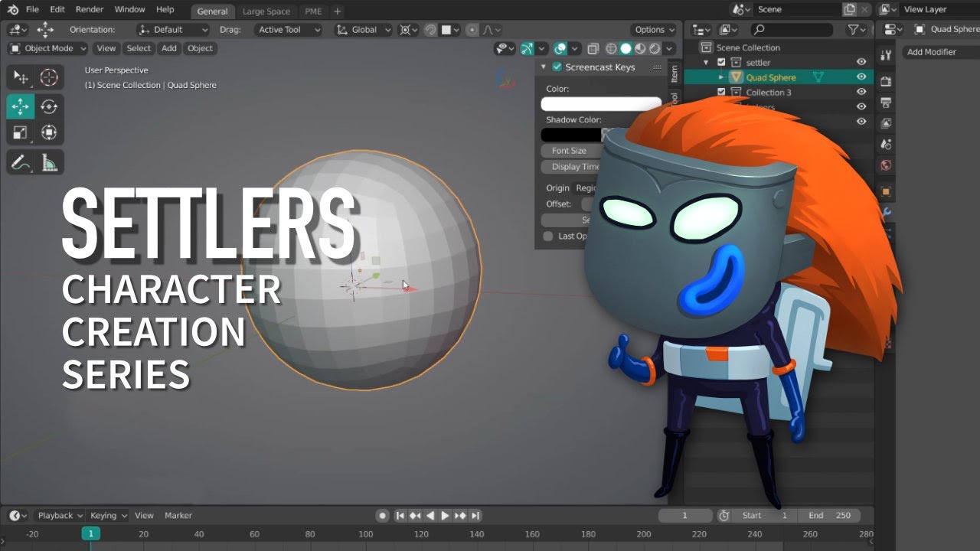Toggle X-ray view in viewport header

(x=592, y=48)
